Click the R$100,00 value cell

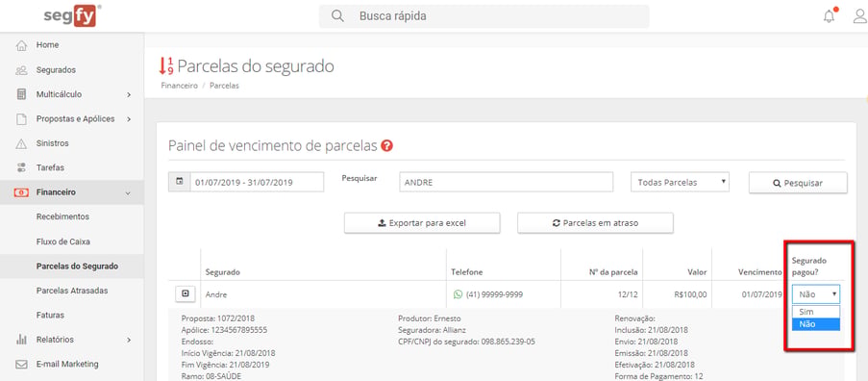tap(690, 294)
